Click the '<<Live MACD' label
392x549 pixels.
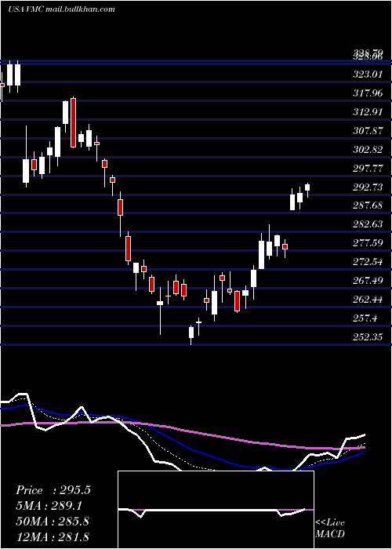[330, 528]
